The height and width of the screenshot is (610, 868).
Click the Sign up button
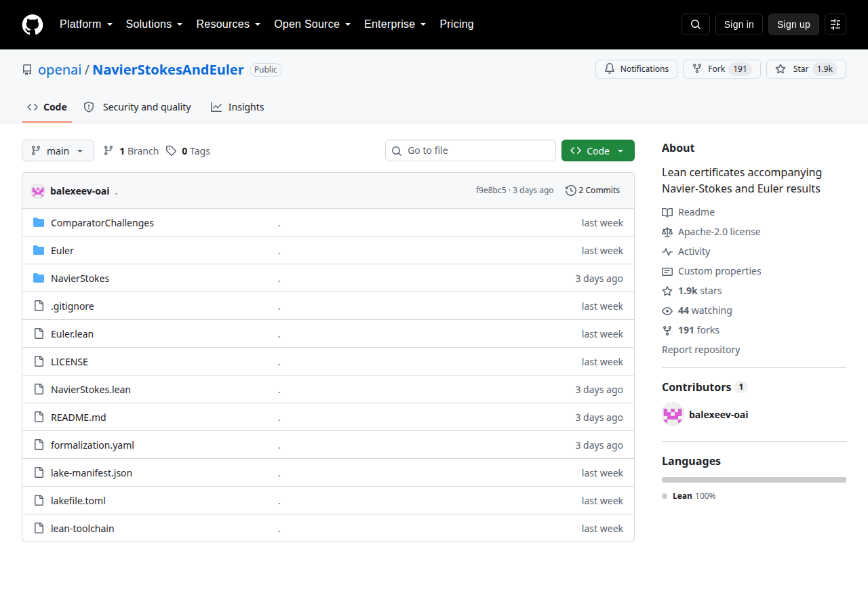[x=793, y=24]
